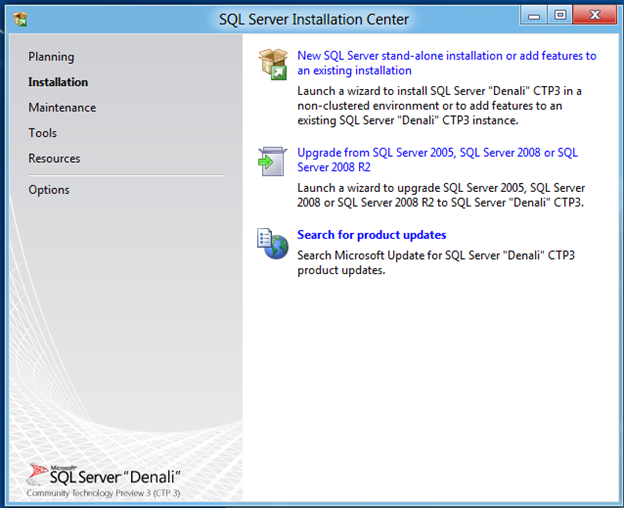Go to the Maintenance section
The width and height of the screenshot is (624, 508).
coord(62,107)
